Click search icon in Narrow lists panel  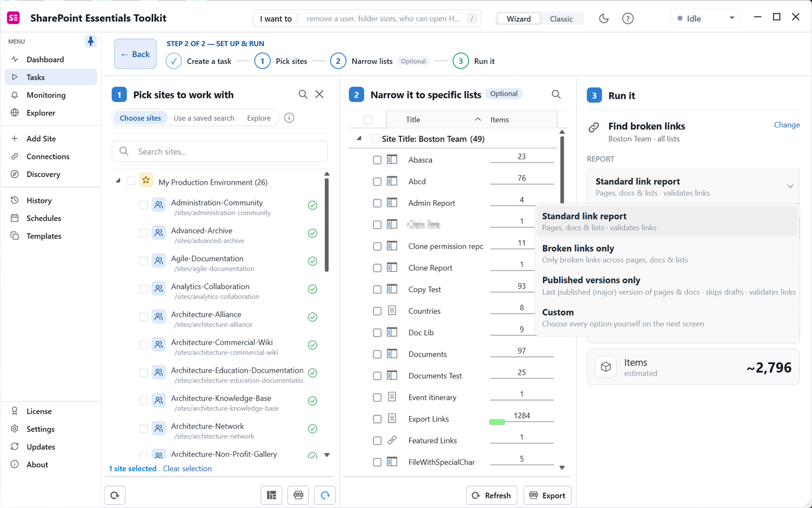tap(556, 94)
